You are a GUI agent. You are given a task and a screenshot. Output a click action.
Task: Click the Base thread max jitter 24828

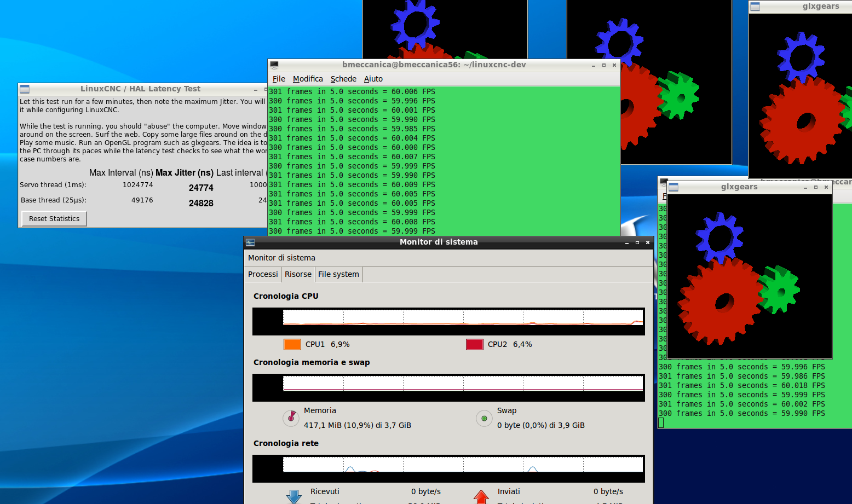[x=201, y=204]
